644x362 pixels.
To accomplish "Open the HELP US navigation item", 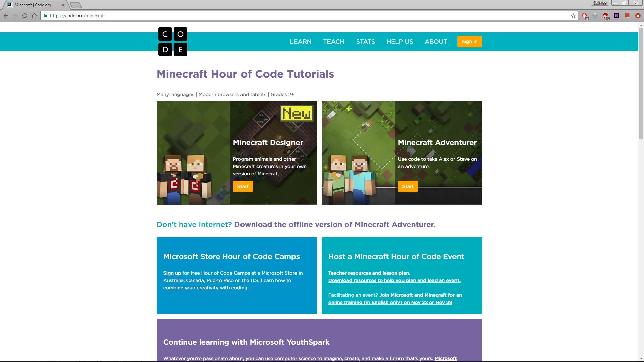I will [399, 42].
